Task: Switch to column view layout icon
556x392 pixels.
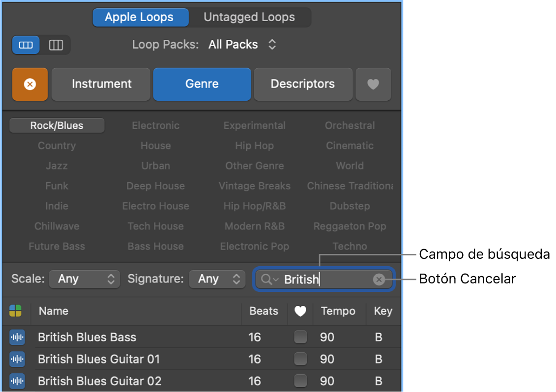Action: pos(56,45)
